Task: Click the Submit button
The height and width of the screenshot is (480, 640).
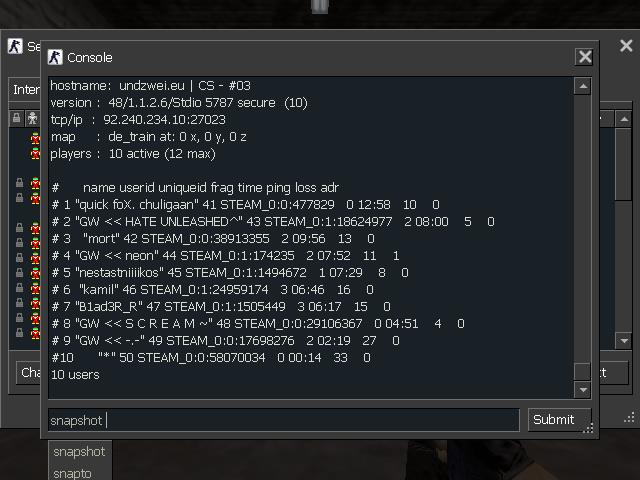Action: point(559,420)
